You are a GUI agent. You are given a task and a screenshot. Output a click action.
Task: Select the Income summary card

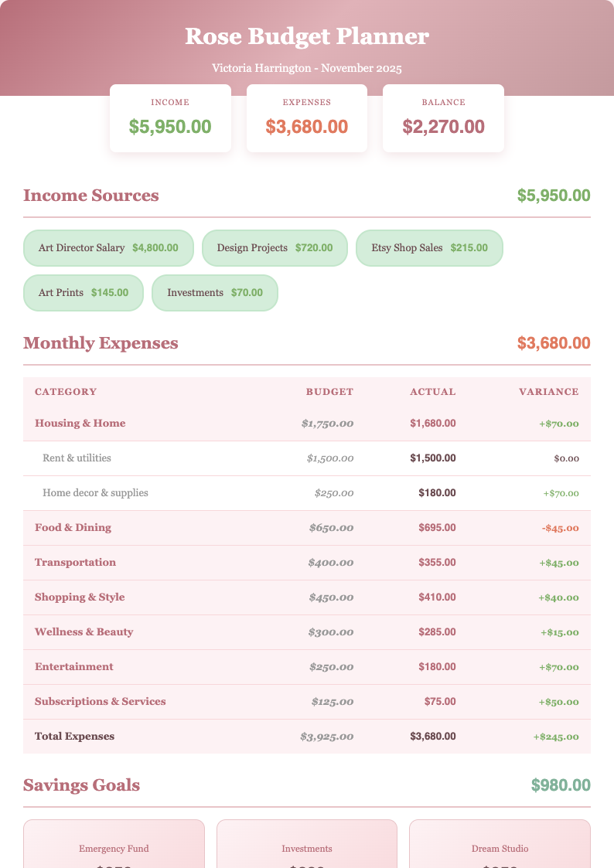pyautogui.click(x=171, y=118)
